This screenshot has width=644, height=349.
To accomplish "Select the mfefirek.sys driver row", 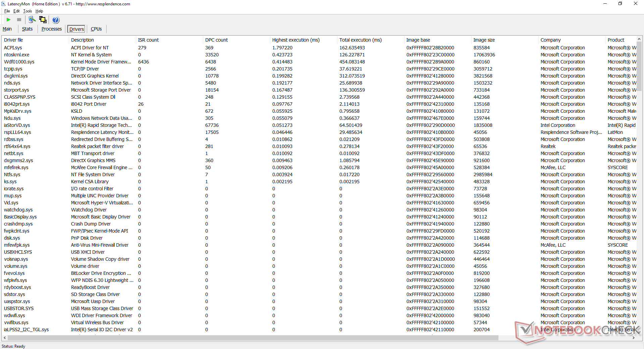I will tap(319, 167).
